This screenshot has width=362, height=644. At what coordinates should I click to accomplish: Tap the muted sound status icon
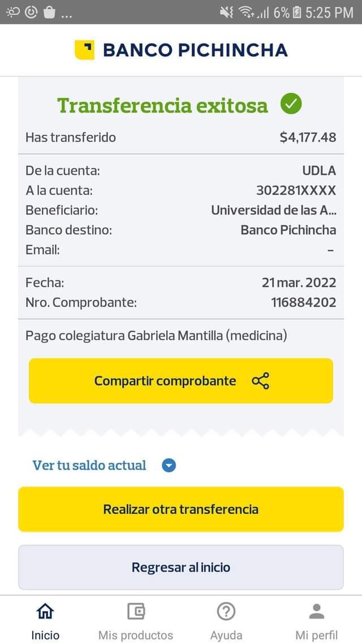pyautogui.click(x=227, y=12)
